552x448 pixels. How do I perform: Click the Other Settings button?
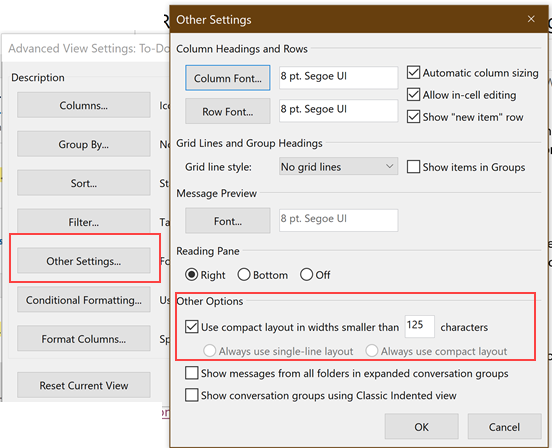[84, 260]
